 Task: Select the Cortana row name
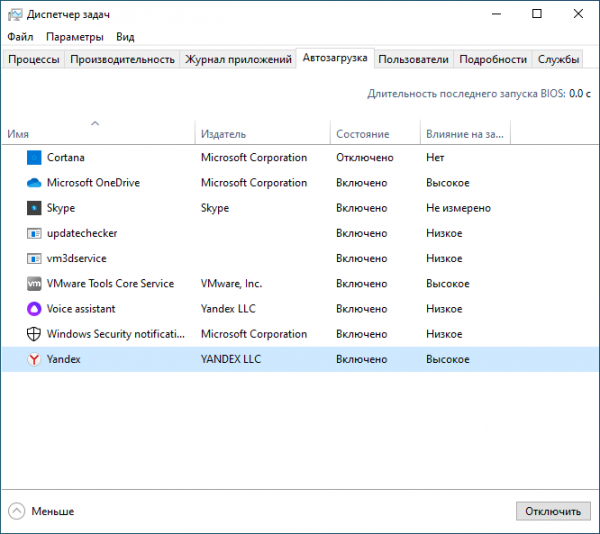65,158
